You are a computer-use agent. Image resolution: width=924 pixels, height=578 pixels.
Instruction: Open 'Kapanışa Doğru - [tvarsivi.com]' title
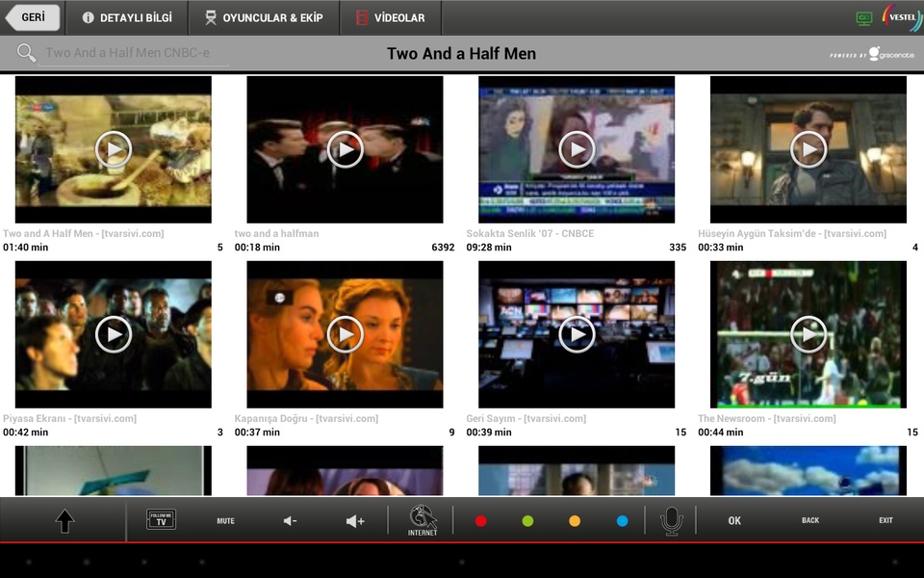click(x=306, y=419)
